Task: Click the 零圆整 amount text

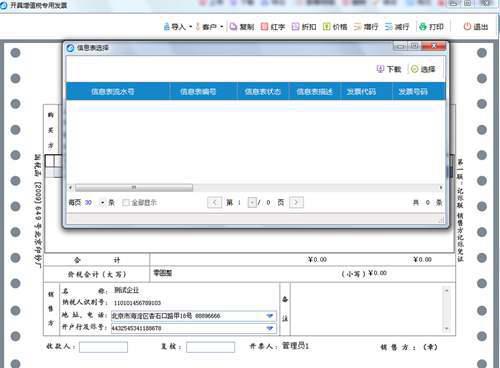Action: coord(162,273)
